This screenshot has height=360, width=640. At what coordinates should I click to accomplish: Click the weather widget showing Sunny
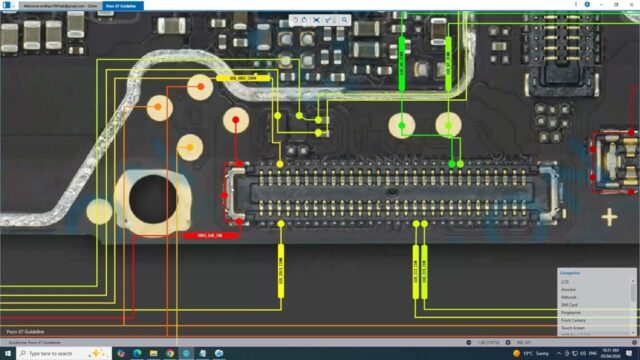tap(531, 353)
